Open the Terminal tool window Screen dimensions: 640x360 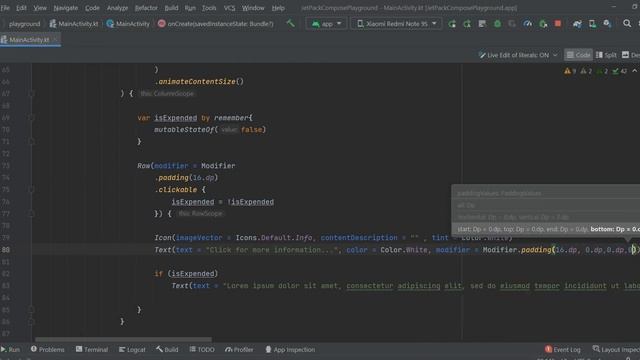coord(92,349)
